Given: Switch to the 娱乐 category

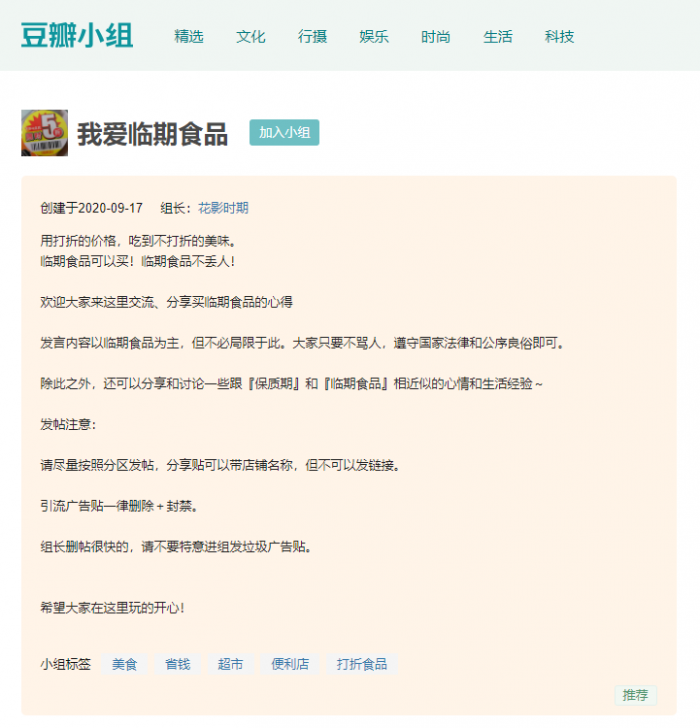Looking at the screenshot, I should click(374, 36).
